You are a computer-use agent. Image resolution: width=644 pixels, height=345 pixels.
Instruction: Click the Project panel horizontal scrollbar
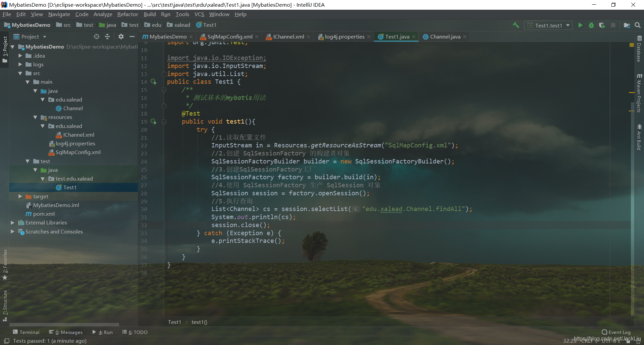pyautogui.click(x=64, y=324)
